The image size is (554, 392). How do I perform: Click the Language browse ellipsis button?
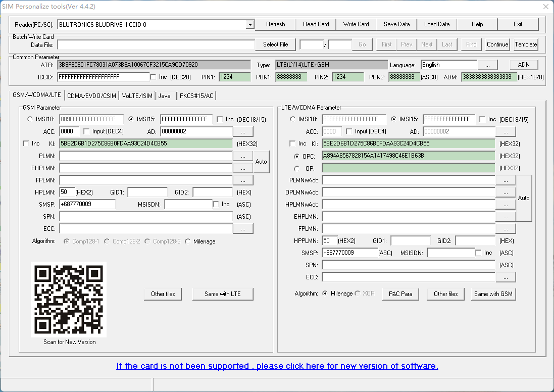point(487,65)
